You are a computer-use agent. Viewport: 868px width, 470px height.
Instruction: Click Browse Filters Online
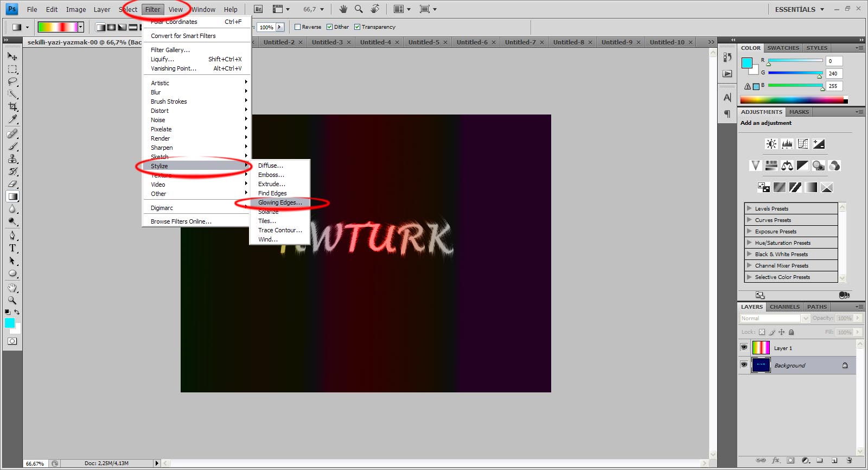(x=195, y=221)
